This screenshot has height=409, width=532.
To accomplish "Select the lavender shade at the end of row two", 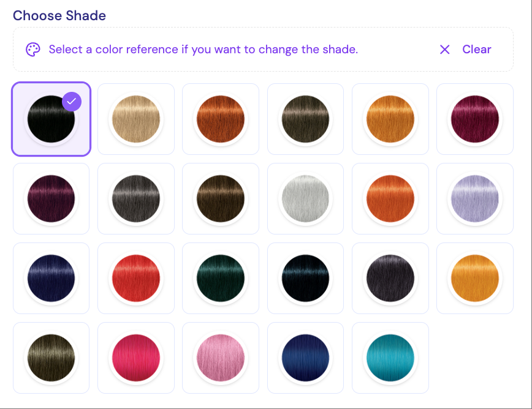I will tap(475, 198).
